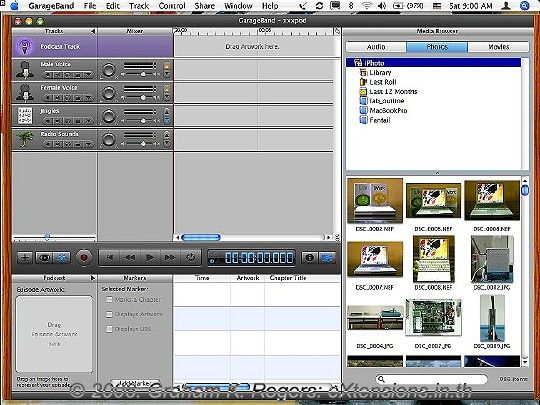Click the Apple menu icon
The width and height of the screenshot is (540, 405).
[x=14, y=6]
